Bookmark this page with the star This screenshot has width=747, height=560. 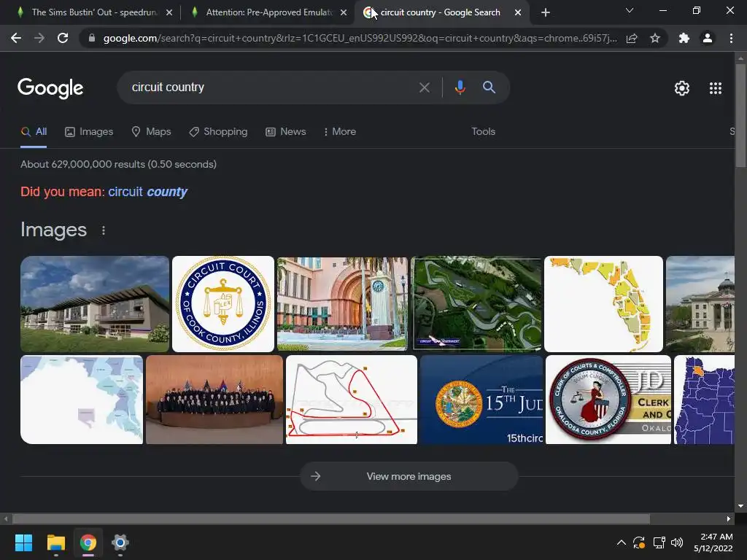click(x=655, y=38)
